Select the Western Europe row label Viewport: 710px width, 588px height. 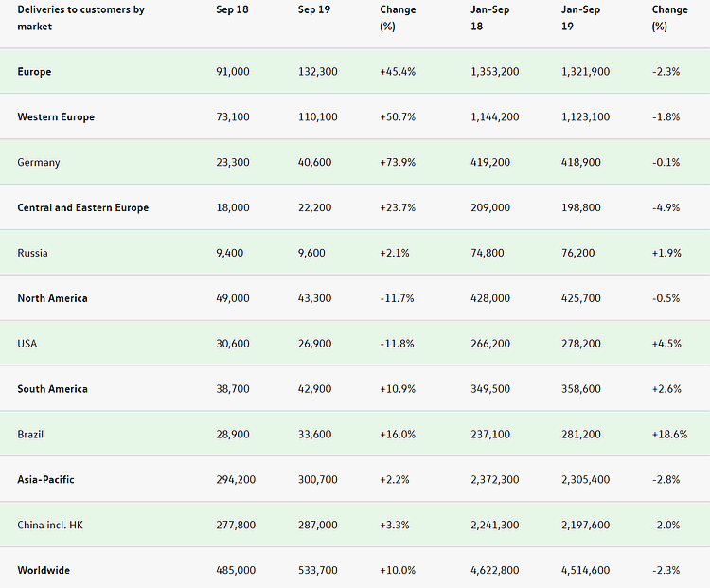pos(56,117)
